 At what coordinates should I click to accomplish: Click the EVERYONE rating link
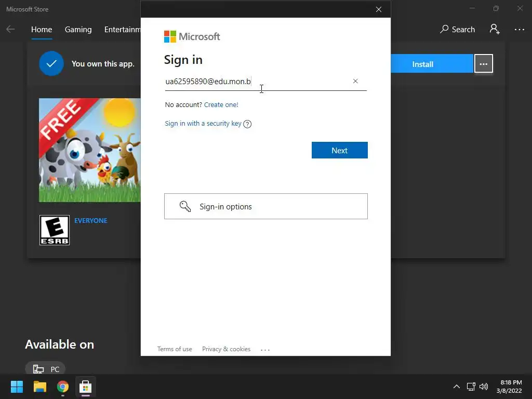(90, 220)
